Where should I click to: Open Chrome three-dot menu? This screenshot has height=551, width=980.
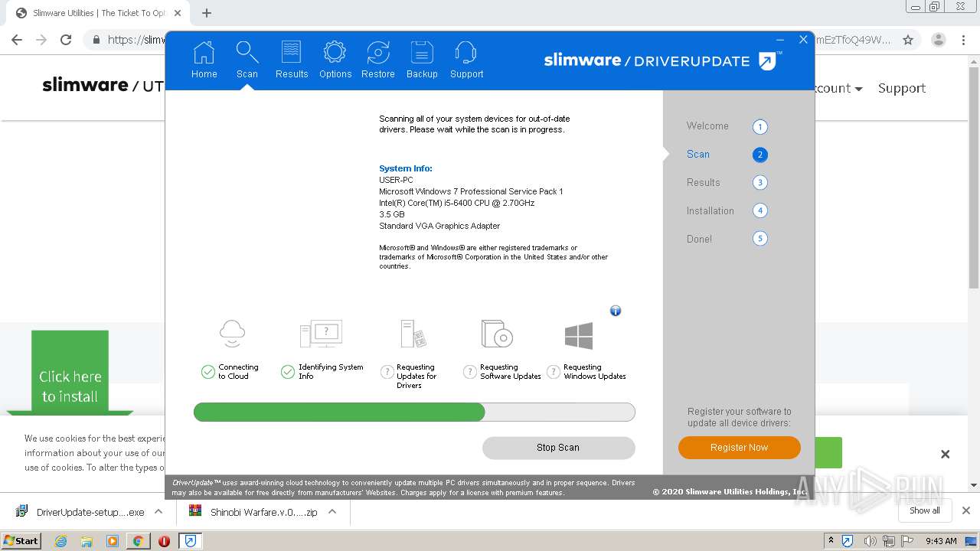(x=964, y=40)
